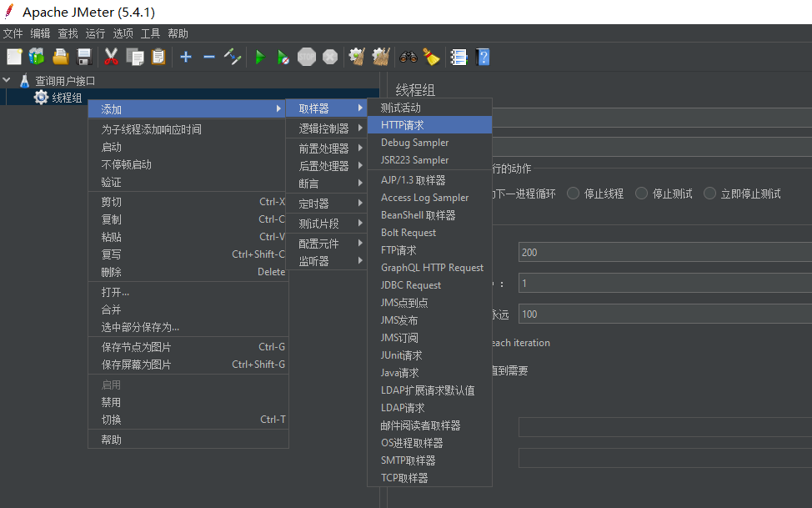Click the Copy icon in toolbar
This screenshot has width=812, height=508.
pos(135,57)
